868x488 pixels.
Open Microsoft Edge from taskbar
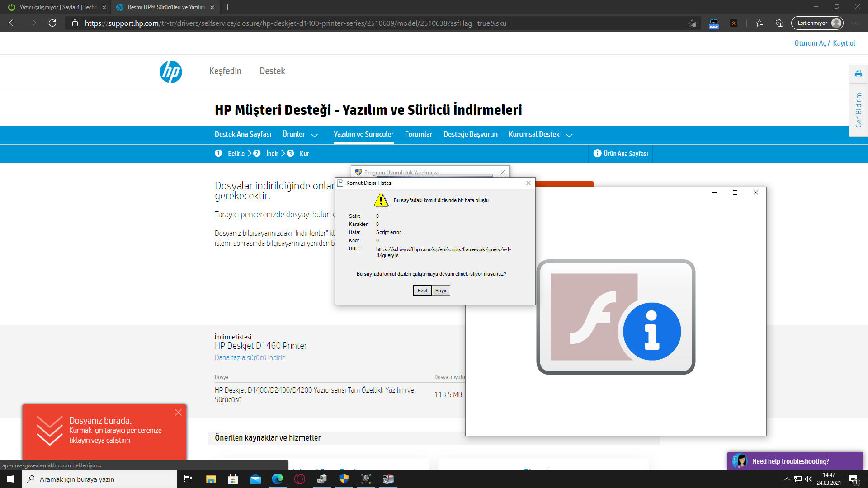point(277,479)
